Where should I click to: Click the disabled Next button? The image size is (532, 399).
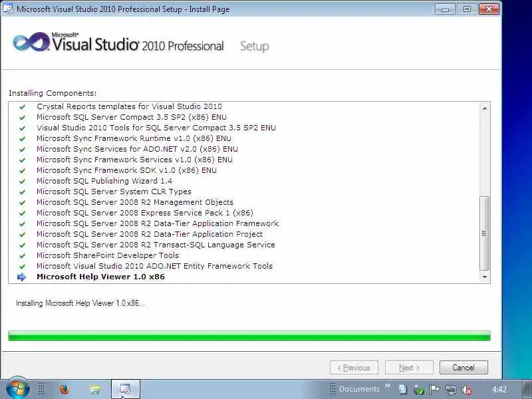[409, 368]
